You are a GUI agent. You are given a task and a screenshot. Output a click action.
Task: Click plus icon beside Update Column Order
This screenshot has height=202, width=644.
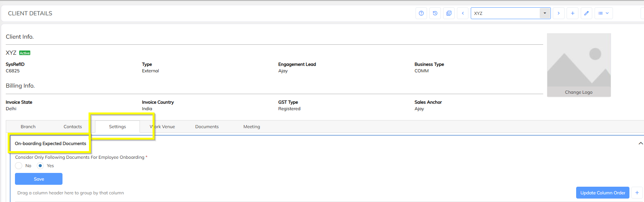coord(637,193)
